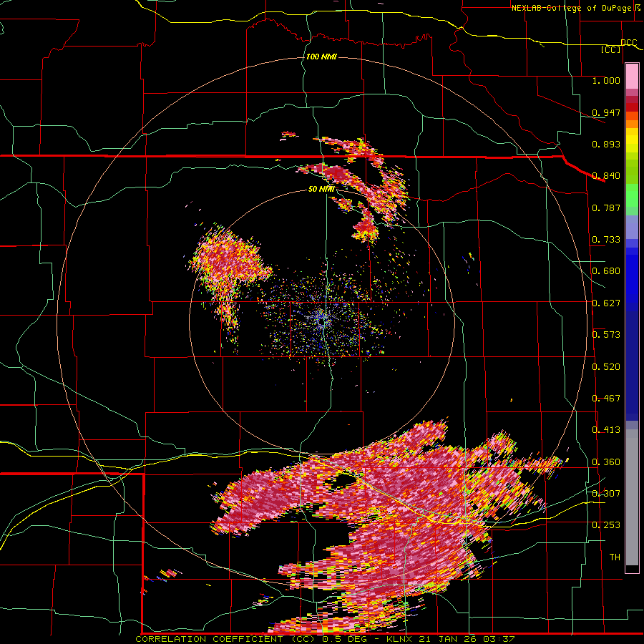This screenshot has height=644, width=644.
Task: Select the 0.467 legend value
Action: [606, 399]
